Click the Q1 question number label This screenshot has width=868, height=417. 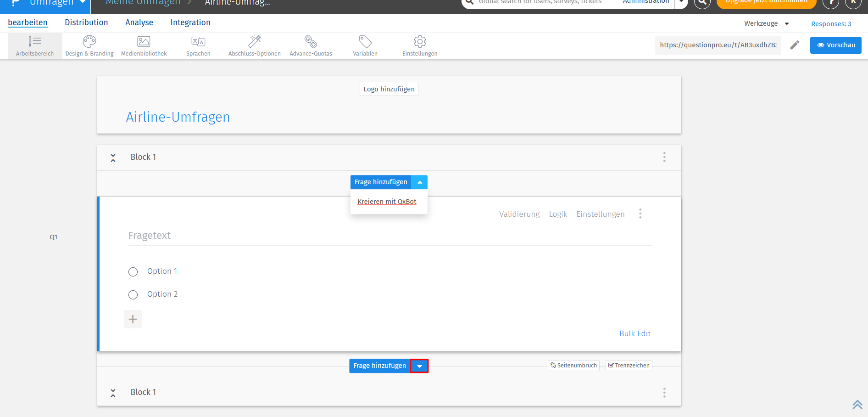click(54, 237)
